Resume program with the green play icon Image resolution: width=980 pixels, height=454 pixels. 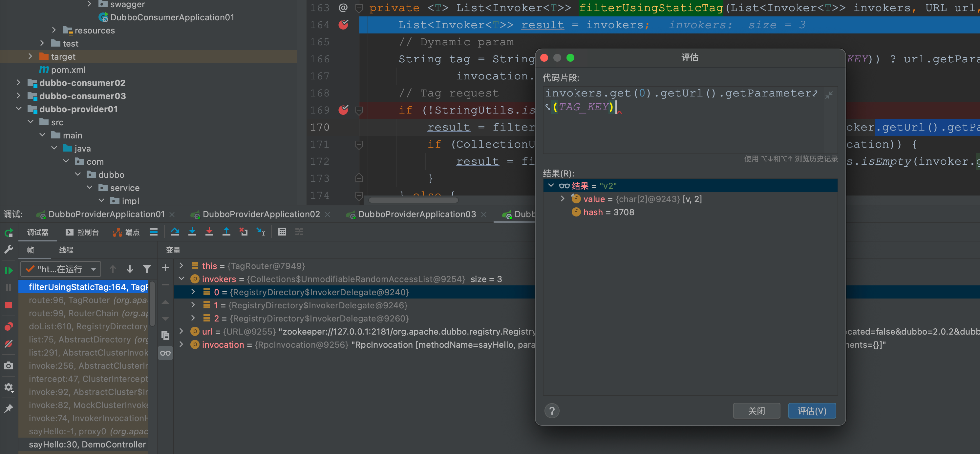(x=9, y=270)
